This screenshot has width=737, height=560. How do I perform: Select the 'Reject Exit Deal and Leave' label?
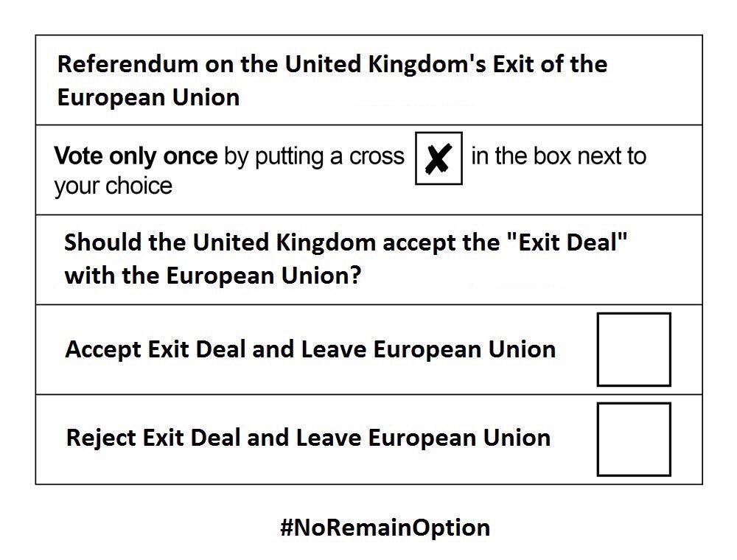(214, 438)
